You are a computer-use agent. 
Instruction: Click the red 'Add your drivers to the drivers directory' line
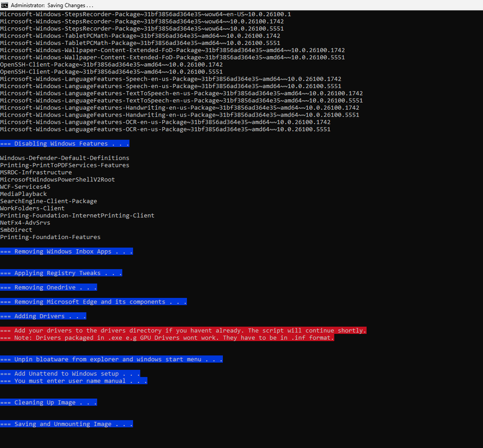click(183, 330)
